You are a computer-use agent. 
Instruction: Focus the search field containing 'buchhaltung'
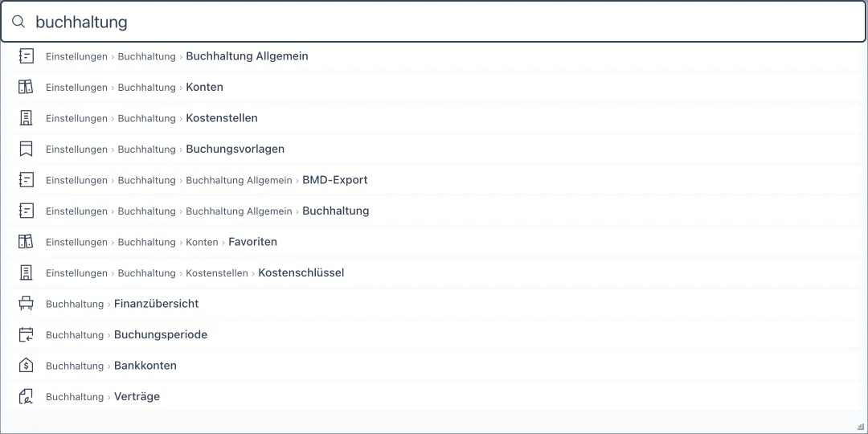pyautogui.click(x=434, y=22)
